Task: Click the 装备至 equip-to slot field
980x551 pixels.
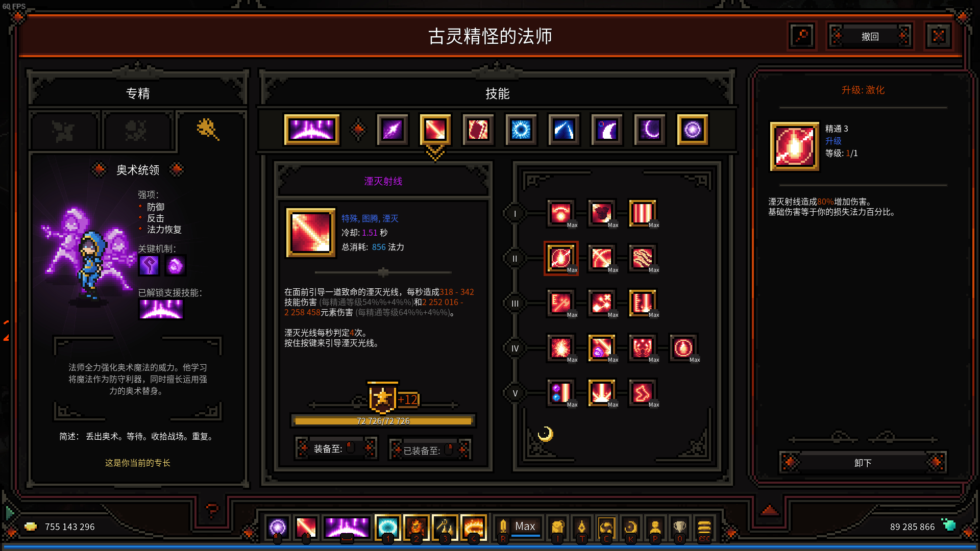Action: pos(335,448)
